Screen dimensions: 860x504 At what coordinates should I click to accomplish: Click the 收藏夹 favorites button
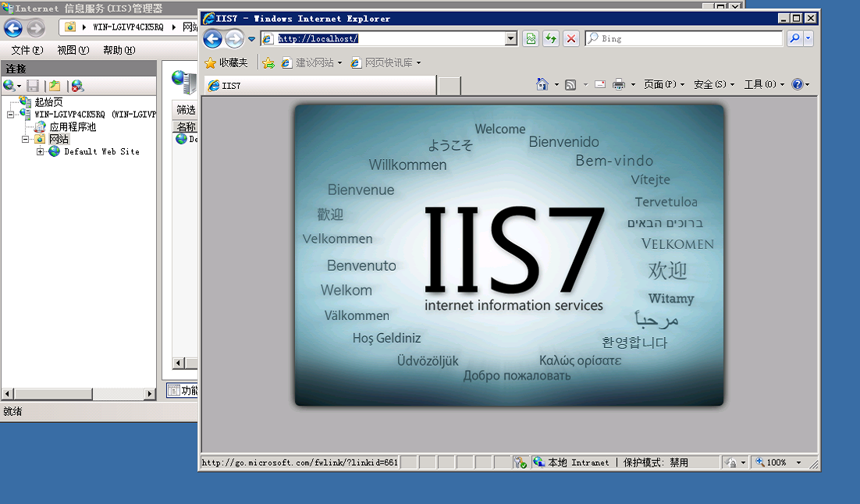(226, 63)
